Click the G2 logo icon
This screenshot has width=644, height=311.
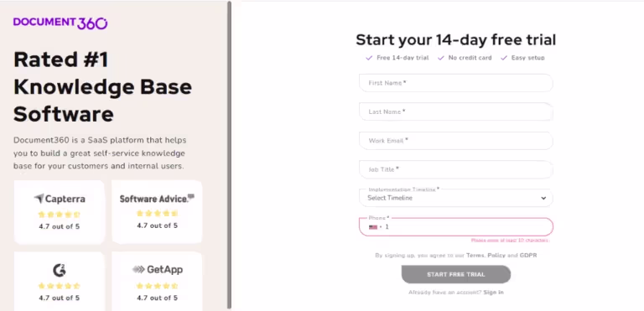[60, 270]
